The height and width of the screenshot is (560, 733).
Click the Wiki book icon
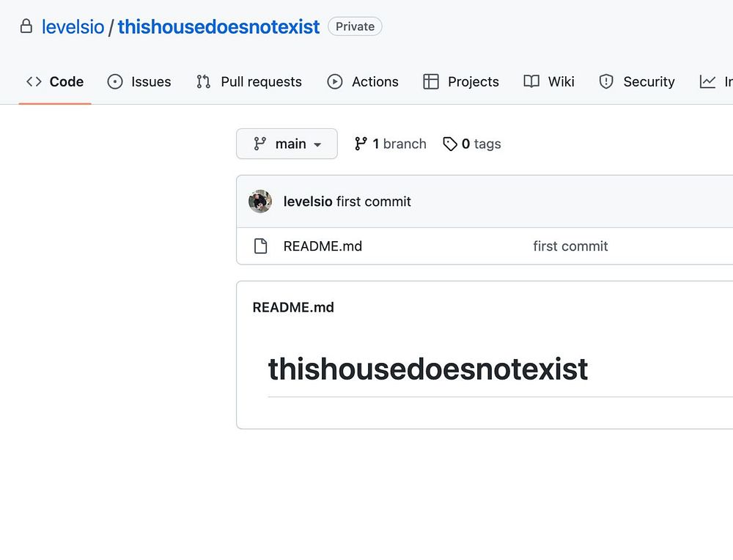531,81
